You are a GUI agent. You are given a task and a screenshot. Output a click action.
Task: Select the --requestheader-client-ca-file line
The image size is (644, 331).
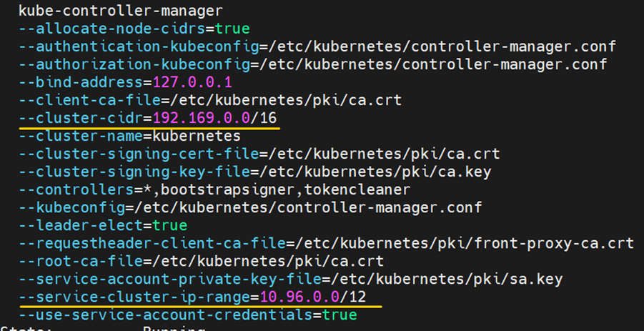click(x=327, y=244)
